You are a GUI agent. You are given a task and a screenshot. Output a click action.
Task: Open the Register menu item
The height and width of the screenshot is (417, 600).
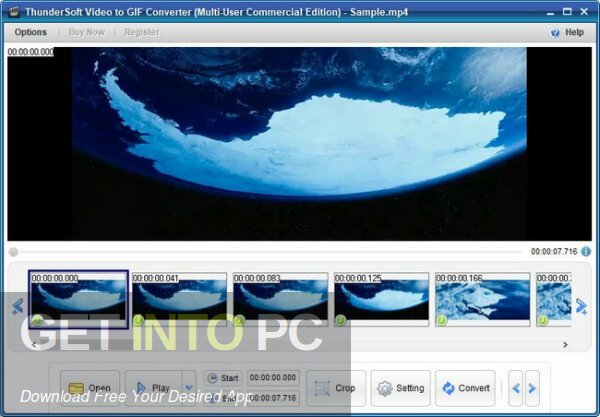pos(142,32)
